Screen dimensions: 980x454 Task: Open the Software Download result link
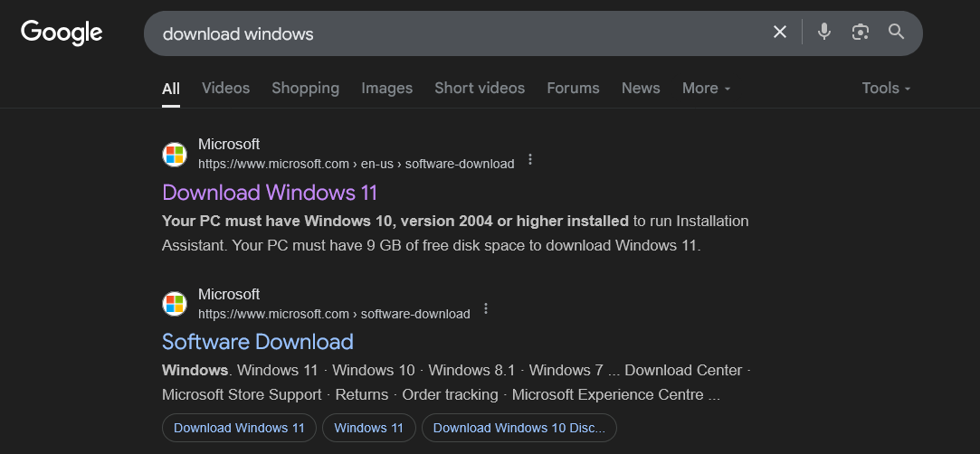[x=258, y=342]
